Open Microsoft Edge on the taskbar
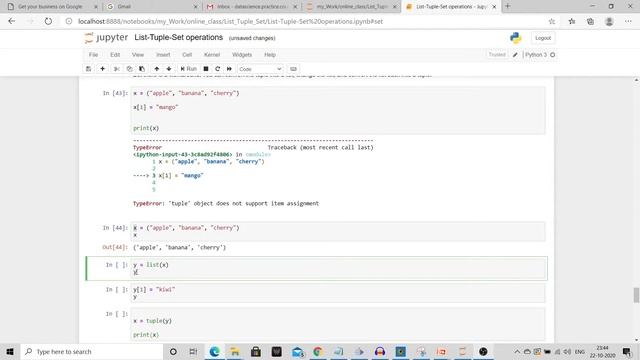This screenshot has width=640, height=360. [214, 351]
